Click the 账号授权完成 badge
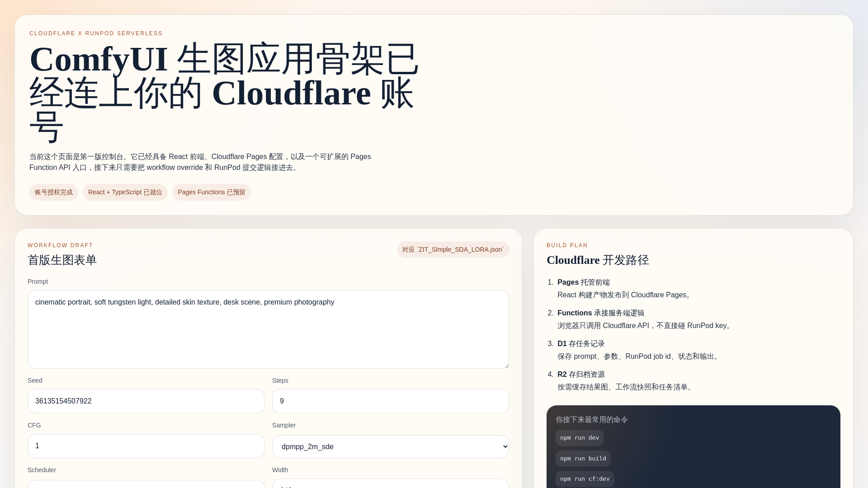The image size is (868, 488). 54,192
